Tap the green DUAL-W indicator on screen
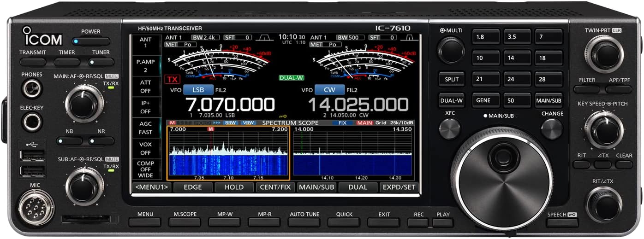Viewport: 644px width, 239px height. coord(291,78)
